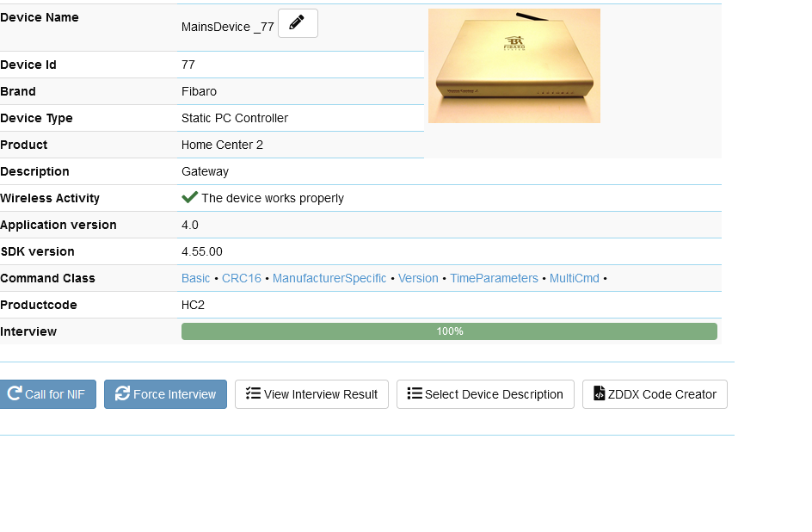Click the MainsDevice _77 name field

click(226, 27)
